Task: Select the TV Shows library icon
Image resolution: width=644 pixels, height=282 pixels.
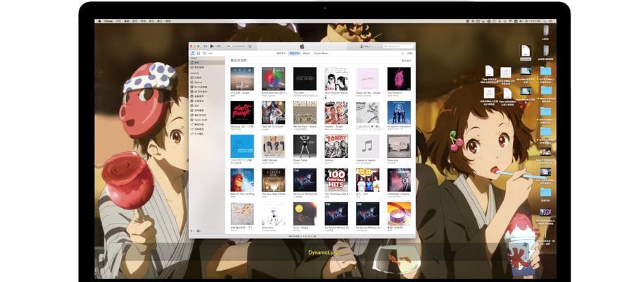Action: [x=204, y=53]
